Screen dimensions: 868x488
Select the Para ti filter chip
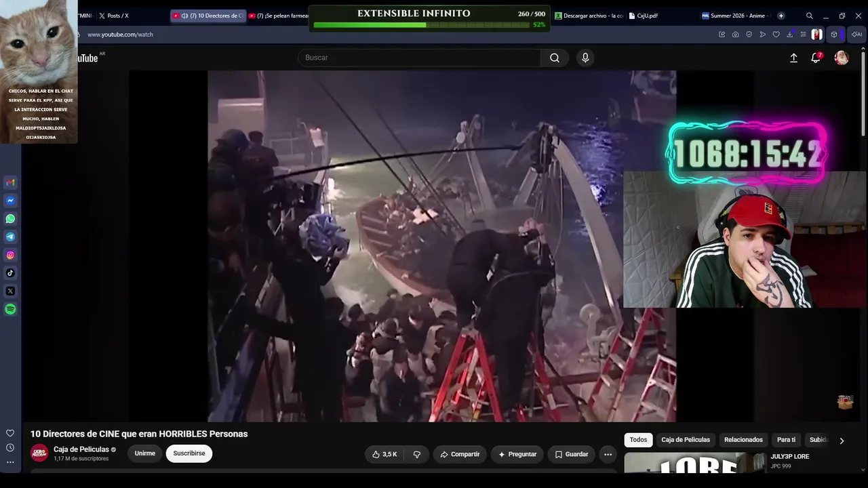coord(786,440)
